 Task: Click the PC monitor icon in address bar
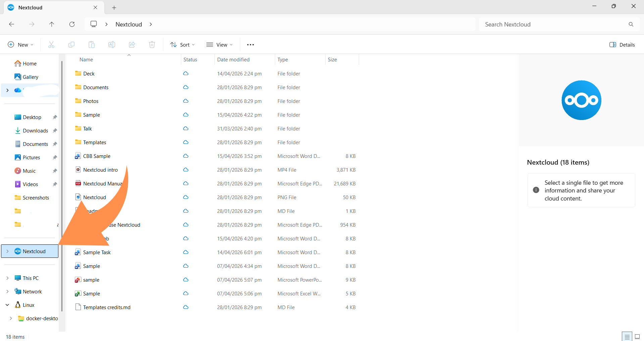[x=94, y=24]
